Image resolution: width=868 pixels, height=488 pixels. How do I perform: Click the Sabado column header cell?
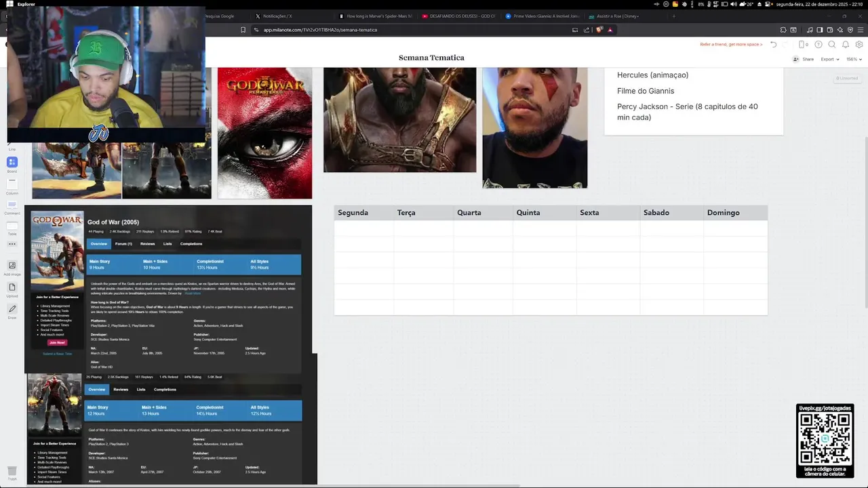point(672,213)
